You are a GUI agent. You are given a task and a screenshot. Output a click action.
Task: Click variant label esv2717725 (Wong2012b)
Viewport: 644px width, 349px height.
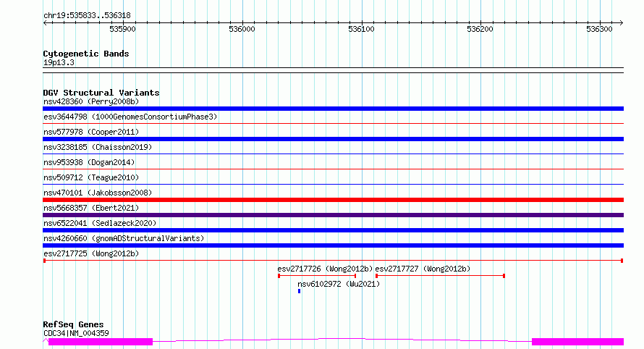click(91, 253)
